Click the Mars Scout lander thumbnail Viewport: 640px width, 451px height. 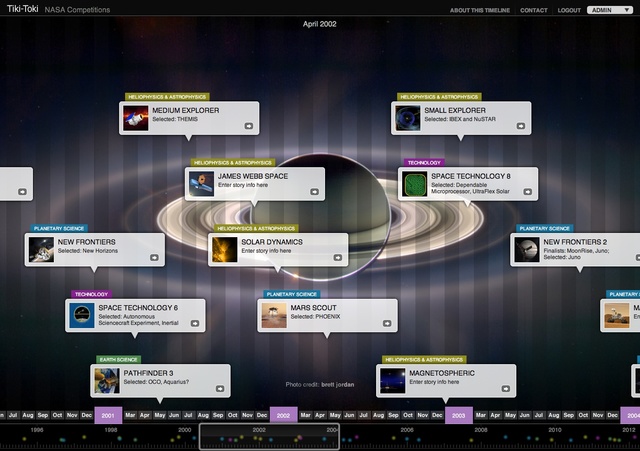[x=274, y=315]
